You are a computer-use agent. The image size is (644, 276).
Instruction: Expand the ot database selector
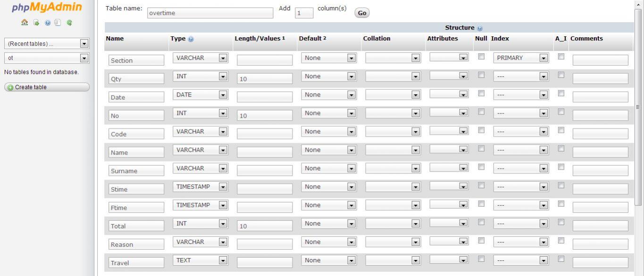pos(46,58)
